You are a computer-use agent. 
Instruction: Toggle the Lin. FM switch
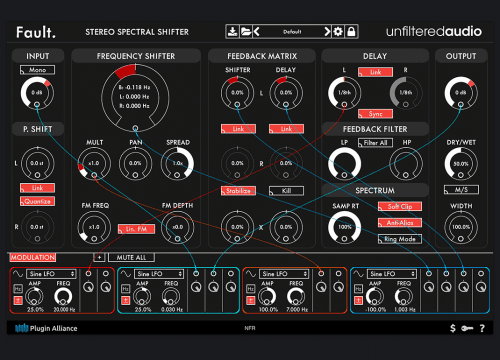(x=136, y=229)
